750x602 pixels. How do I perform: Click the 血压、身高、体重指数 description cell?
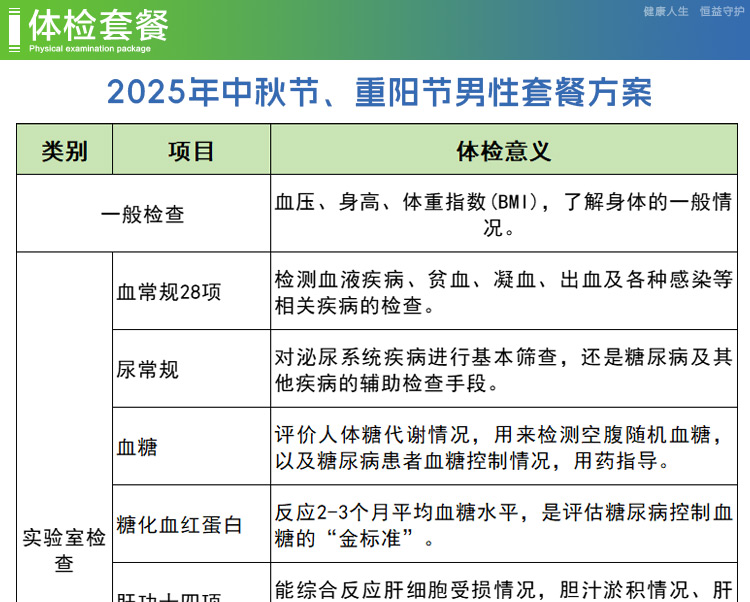(x=503, y=214)
